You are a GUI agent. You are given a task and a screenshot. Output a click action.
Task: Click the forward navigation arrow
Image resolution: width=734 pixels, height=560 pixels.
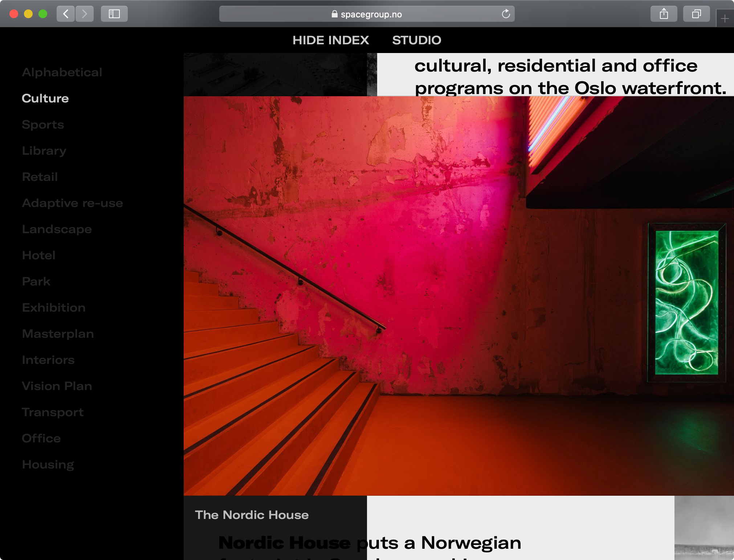[x=85, y=14]
